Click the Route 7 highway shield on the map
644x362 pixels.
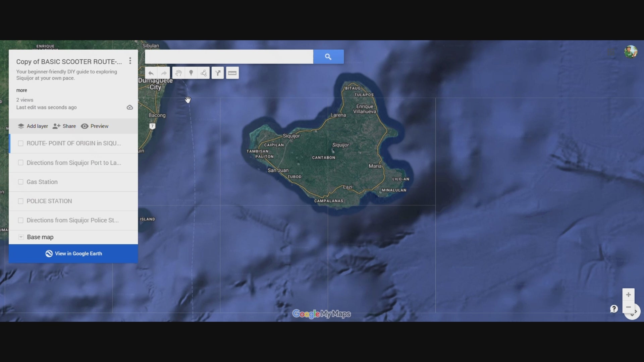(x=152, y=126)
